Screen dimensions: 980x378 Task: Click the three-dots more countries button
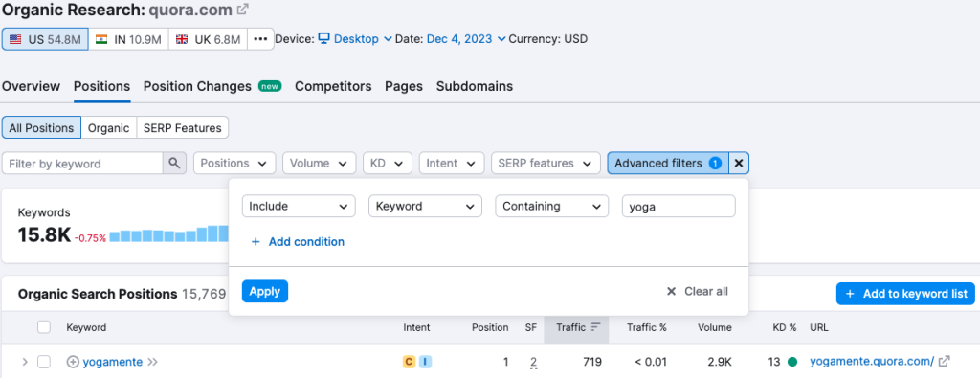[260, 39]
